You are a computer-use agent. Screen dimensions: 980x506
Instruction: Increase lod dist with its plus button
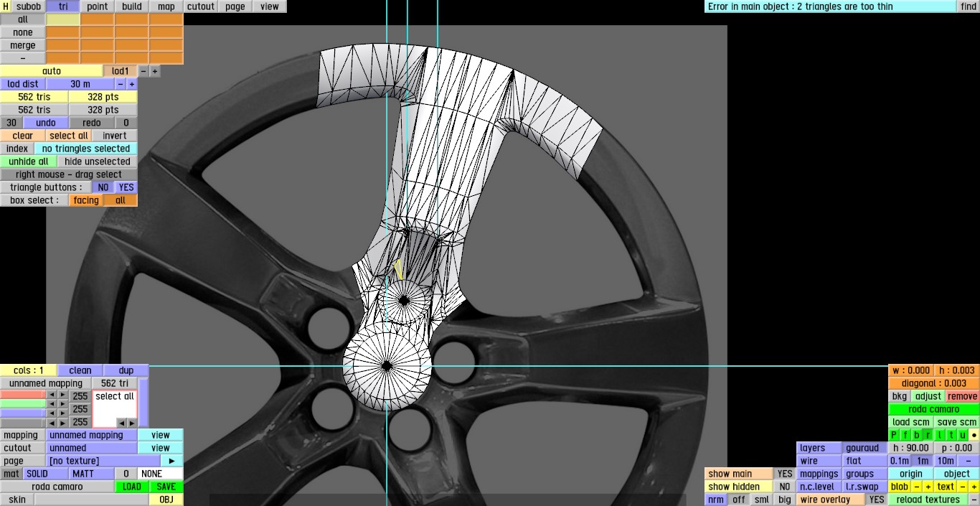tap(132, 84)
